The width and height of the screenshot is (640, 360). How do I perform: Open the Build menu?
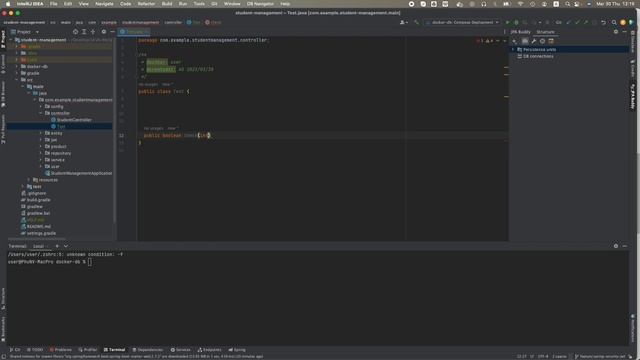(x=167, y=4)
